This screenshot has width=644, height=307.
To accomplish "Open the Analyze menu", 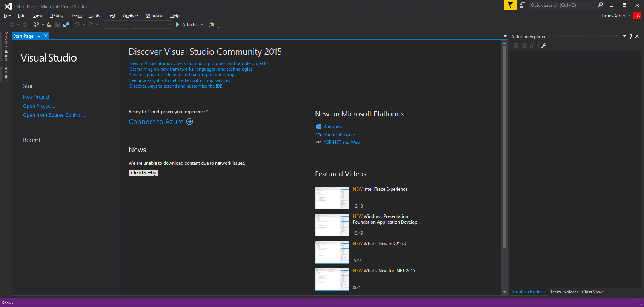I will coord(131,15).
